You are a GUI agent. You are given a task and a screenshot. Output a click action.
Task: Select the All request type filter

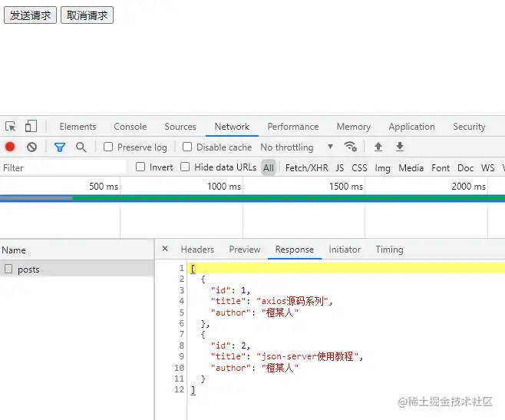tap(269, 167)
